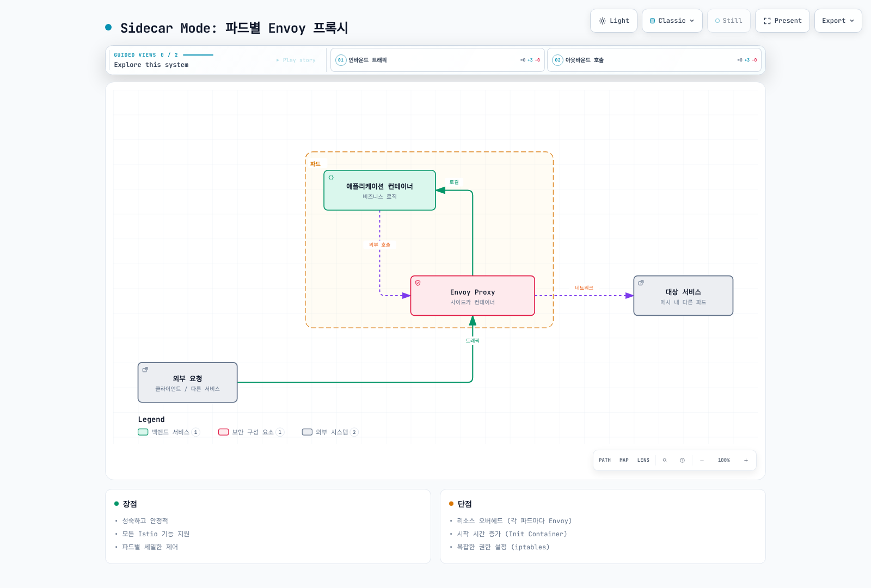The image size is (871, 588).
Task: Click the '모든 Istio 기능 지원' bullet
Action: (x=156, y=534)
